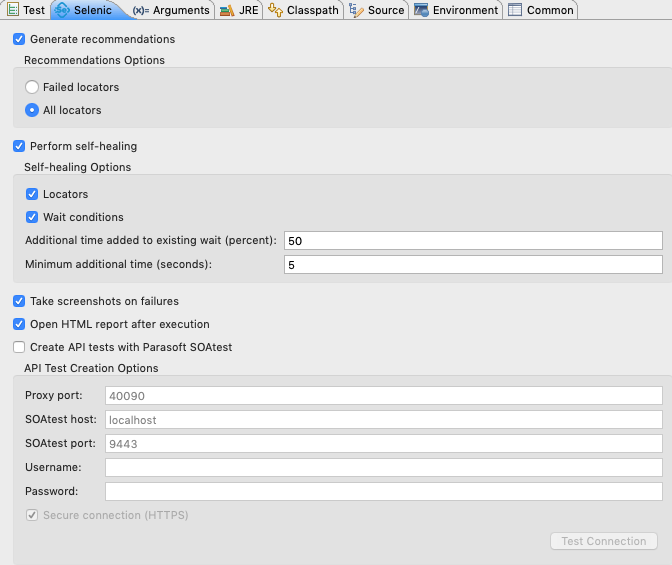Select the Failed locators radio option
This screenshot has width=672, height=565.
[32, 87]
